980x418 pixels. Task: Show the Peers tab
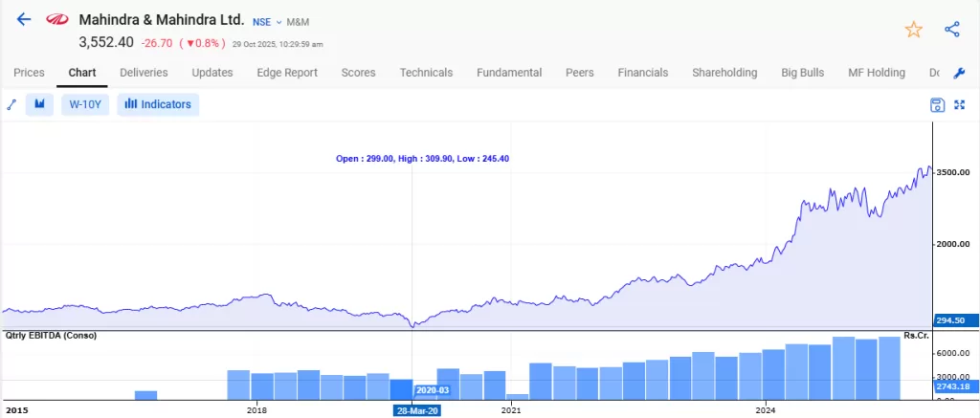pyautogui.click(x=579, y=73)
